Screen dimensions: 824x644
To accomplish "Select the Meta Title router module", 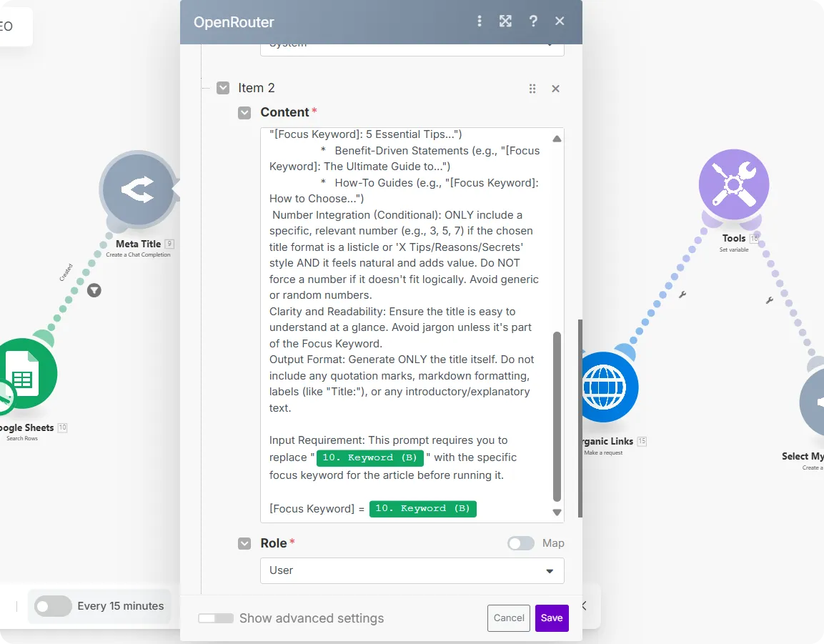I will pyautogui.click(x=138, y=189).
